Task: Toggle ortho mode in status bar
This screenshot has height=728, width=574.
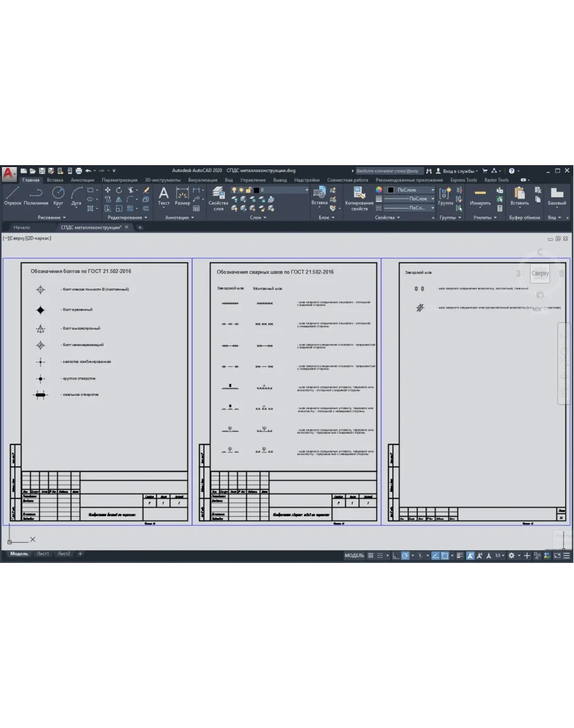Action: tap(395, 555)
